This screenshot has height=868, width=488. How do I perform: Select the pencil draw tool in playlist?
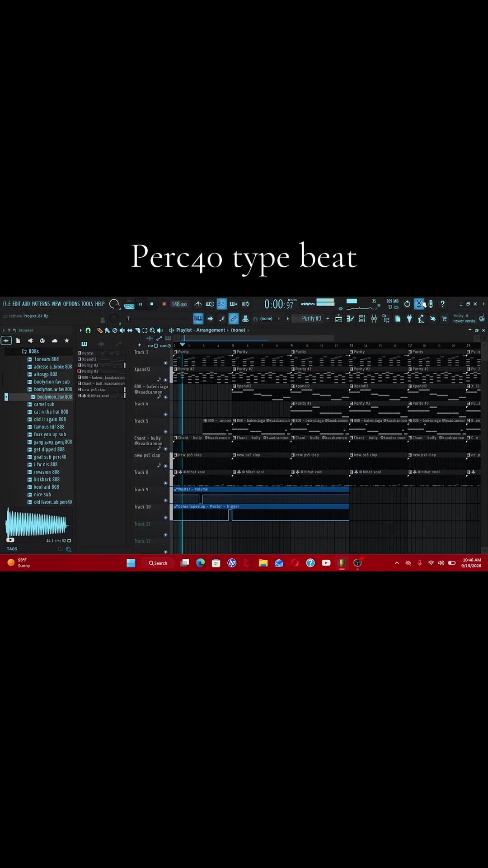pyautogui.click(x=100, y=330)
